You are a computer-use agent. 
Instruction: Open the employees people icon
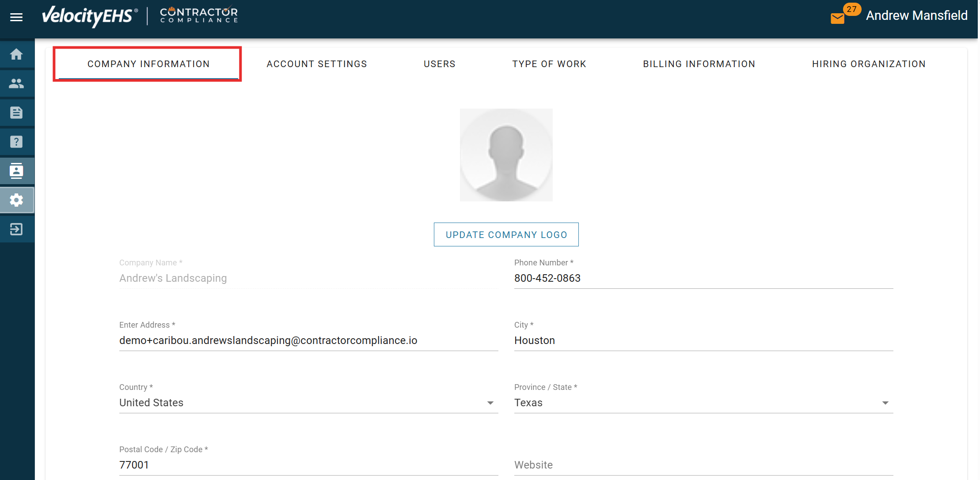tap(16, 83)
